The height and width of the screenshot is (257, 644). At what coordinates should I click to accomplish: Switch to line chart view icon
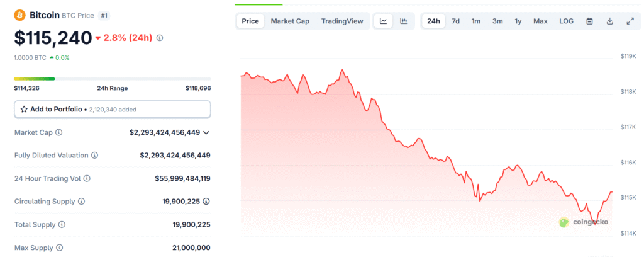pos(383,21)
